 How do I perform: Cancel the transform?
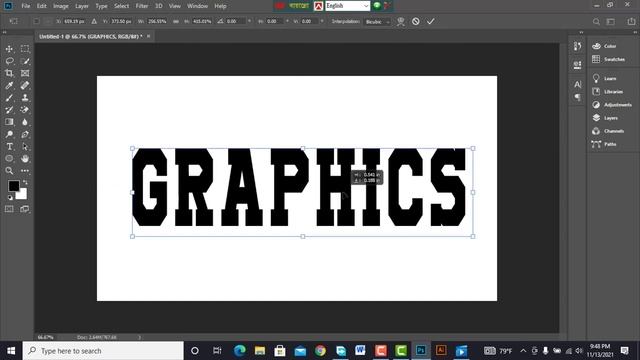pyautogui.click(x=416, y=22)
